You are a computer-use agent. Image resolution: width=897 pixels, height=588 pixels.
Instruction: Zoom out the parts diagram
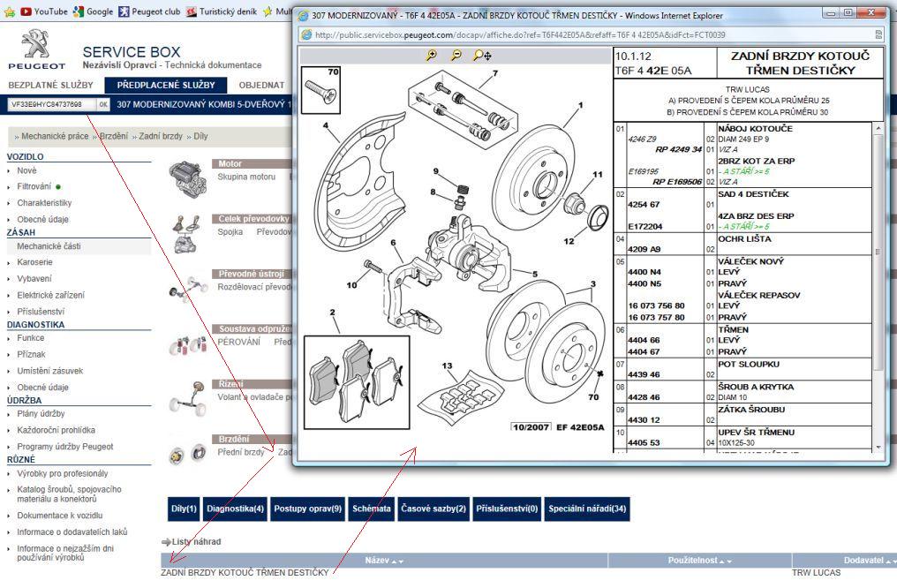(x=456, y=55)
